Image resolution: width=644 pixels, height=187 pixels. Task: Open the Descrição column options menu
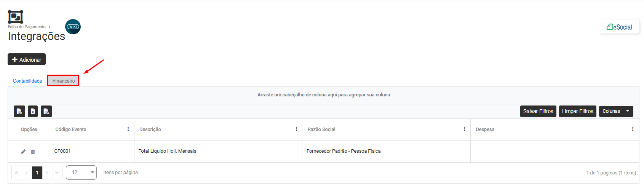pos(296,129)
